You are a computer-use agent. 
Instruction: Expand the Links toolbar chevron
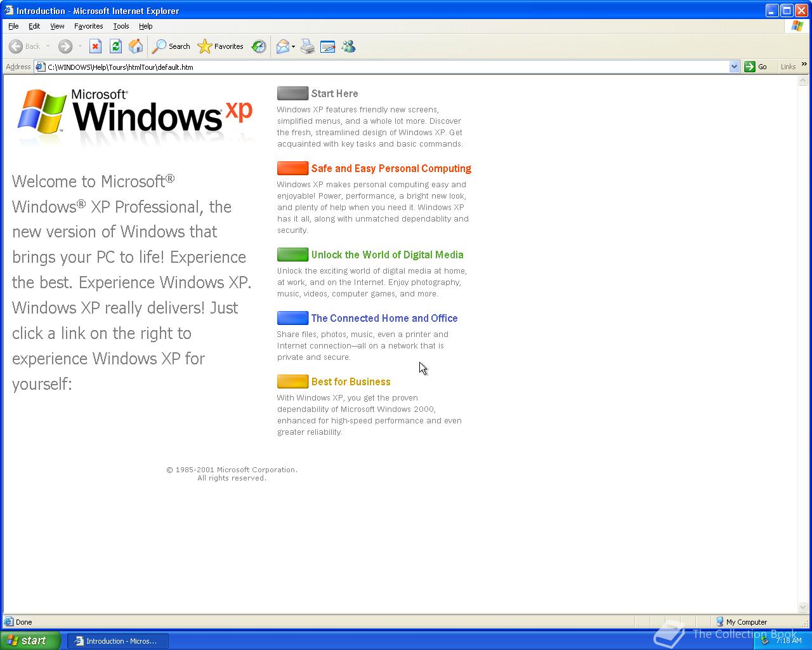point(804,65)
